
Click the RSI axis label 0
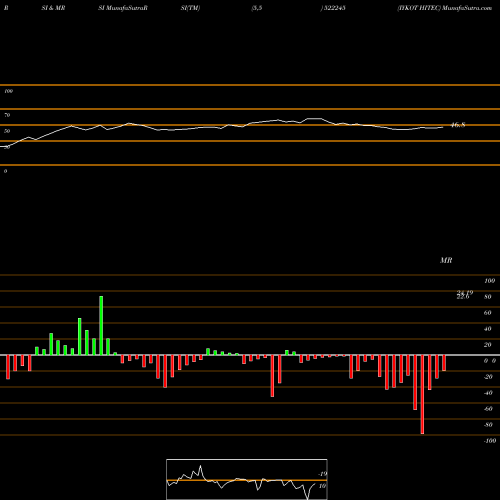tap(5, 171)
